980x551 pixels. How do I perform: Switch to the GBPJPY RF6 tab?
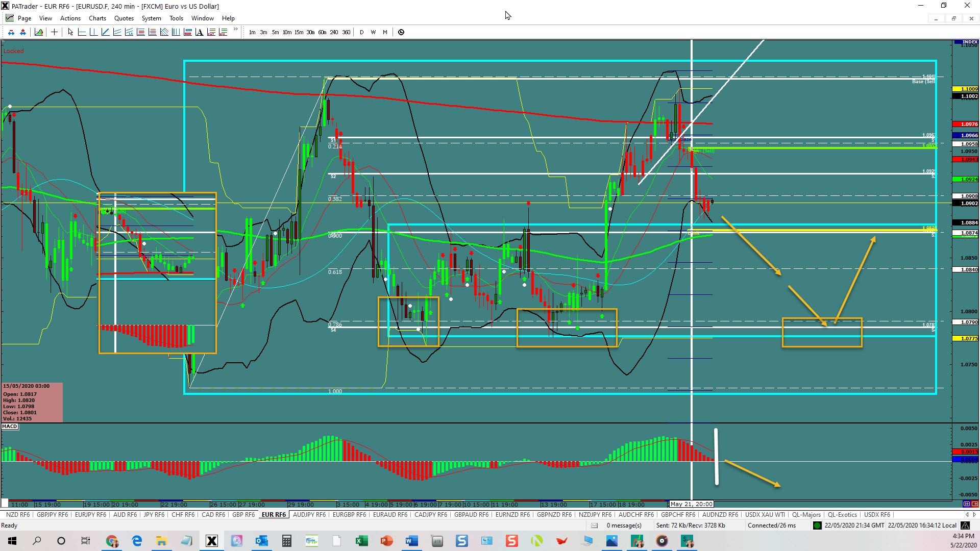[52, 515]
